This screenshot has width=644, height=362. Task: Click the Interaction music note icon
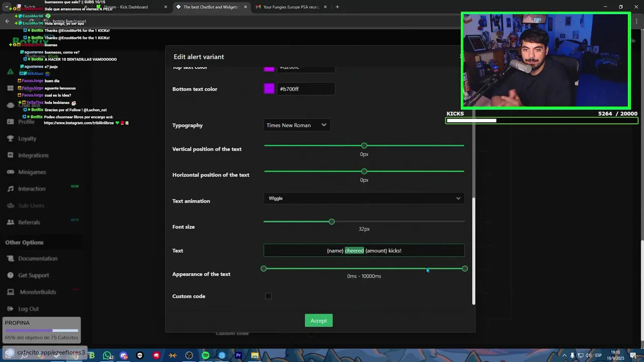[10, 189]
